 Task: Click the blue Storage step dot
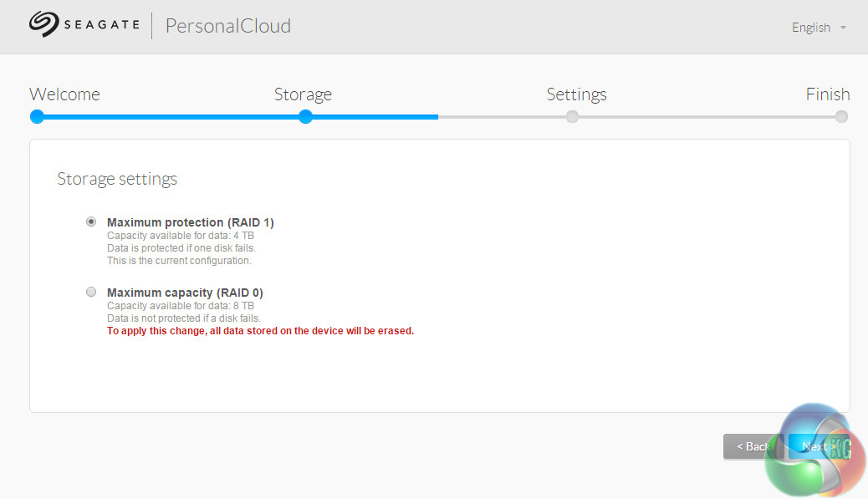(305, 117)
